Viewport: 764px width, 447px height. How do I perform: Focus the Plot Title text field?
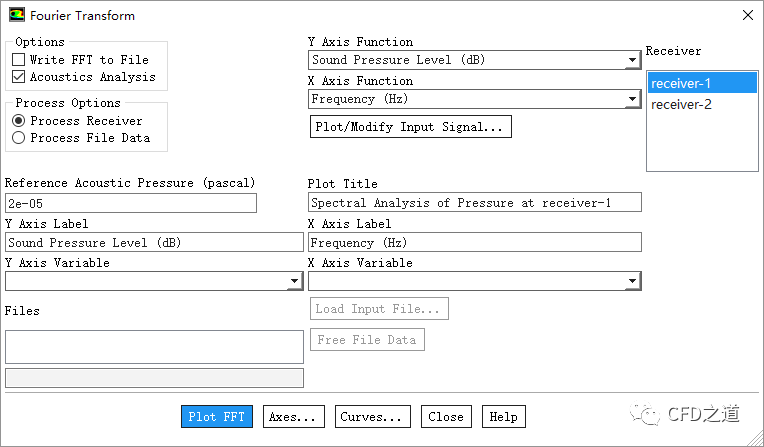pyautogui.click(x=474, y=203)
